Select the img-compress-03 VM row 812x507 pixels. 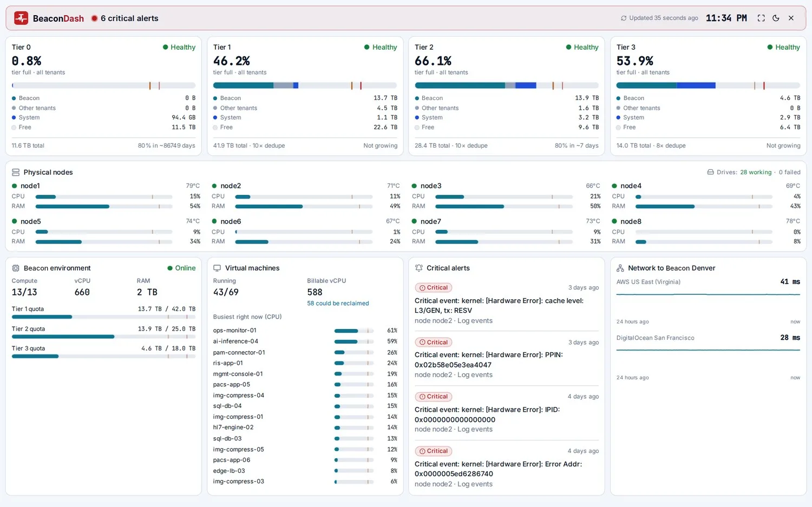[305, 482]
